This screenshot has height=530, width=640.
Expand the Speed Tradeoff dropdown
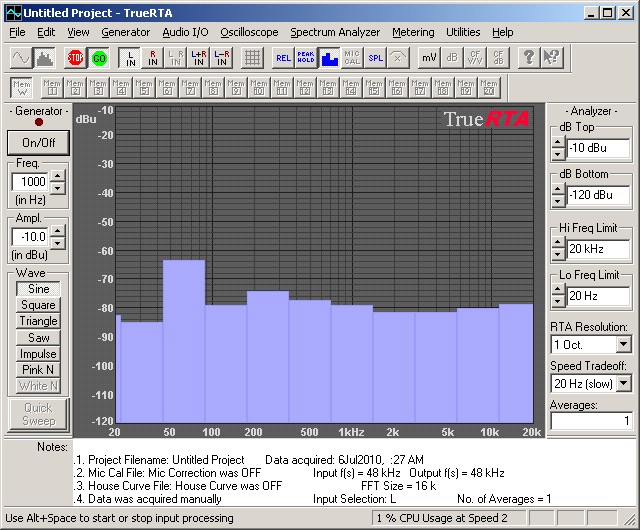pos(623,384)
